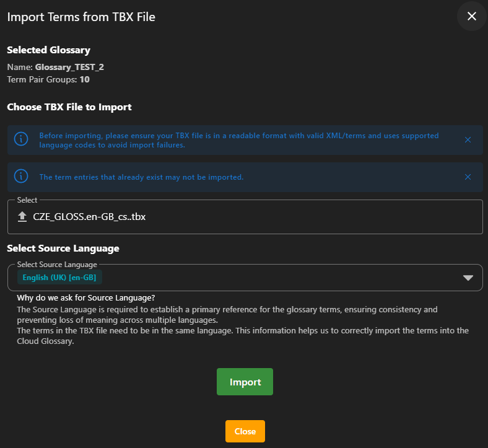Click the TBX readable format warning text
Viewport: 488px width, 448px height.
tap(238, 140)
